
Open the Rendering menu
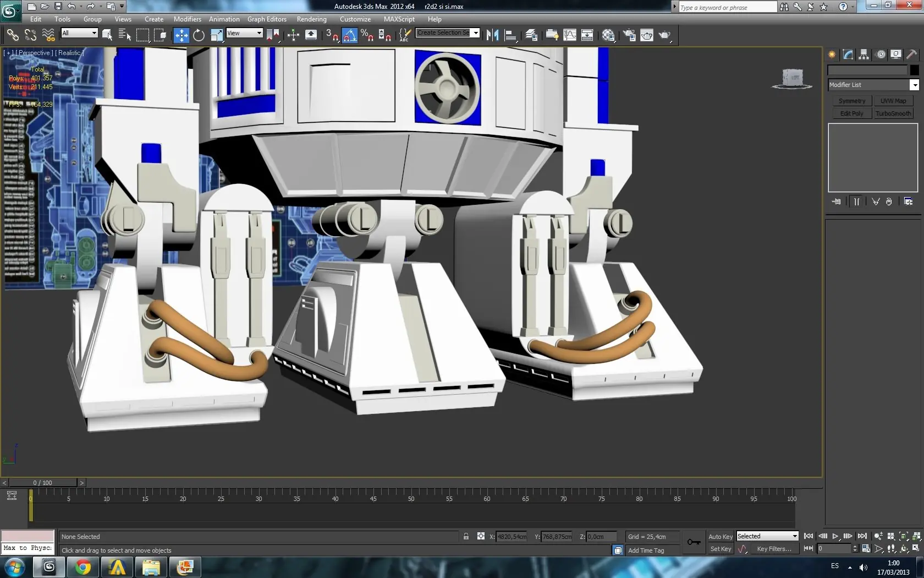click(312, 19)
